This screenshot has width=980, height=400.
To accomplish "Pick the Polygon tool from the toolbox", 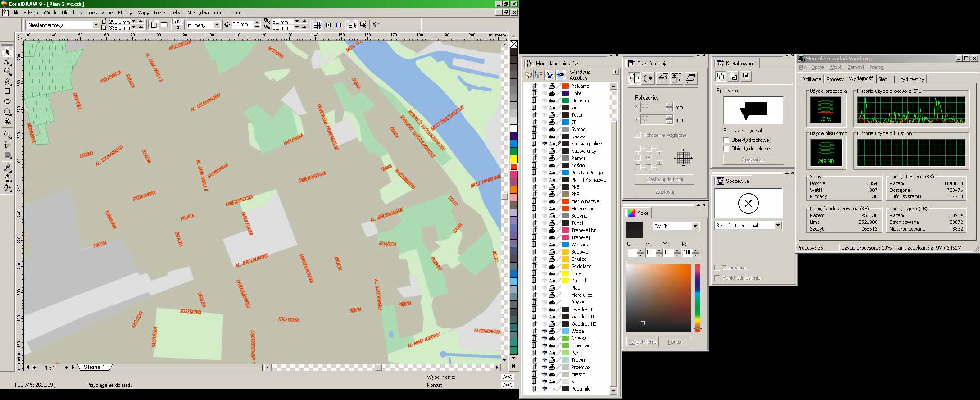I will (7, 112).
